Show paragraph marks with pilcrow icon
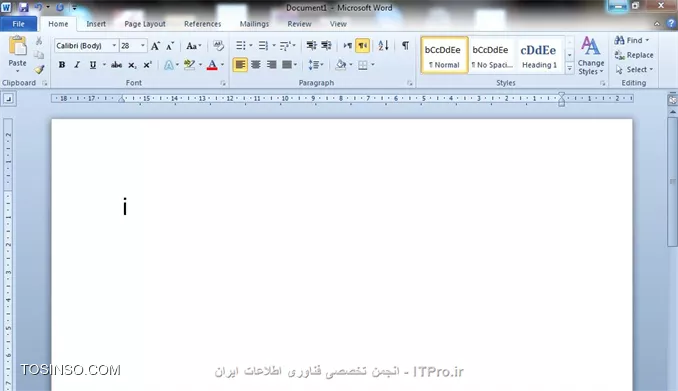This screenshot has height=391, width=678. tap(405, 45)
